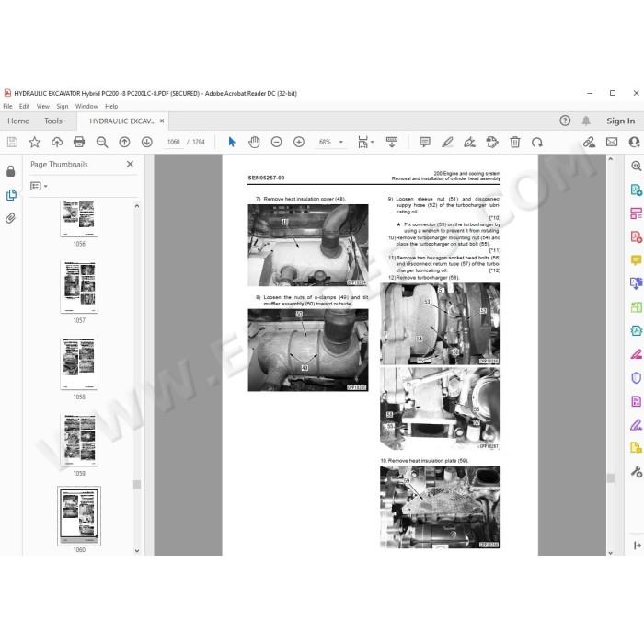Print the document
The image size is (644, 644).
click(79, 142)
